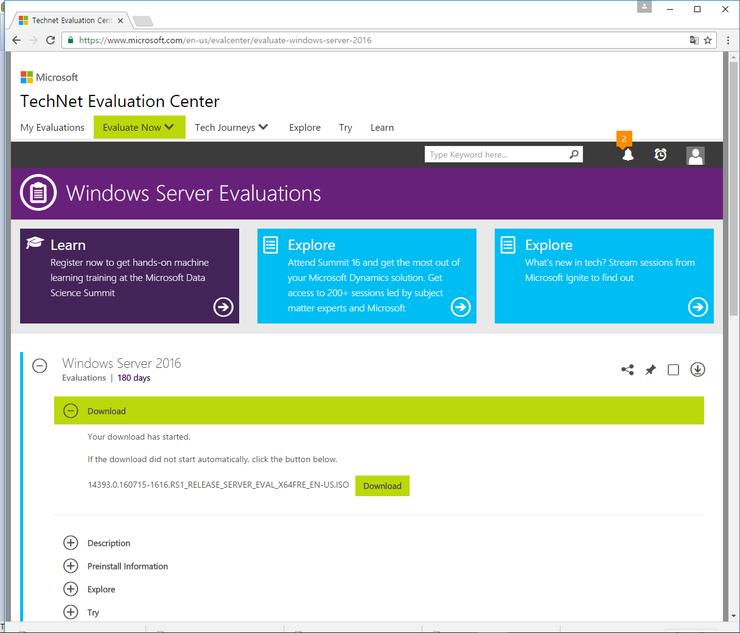Viewport: 740px width, 633px height.
Task: Open the Evaluate Now dropdown
Action: pos(139,127)
